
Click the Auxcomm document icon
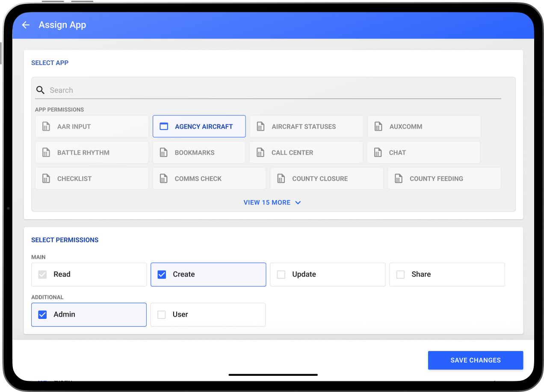[x=378, y=127]
